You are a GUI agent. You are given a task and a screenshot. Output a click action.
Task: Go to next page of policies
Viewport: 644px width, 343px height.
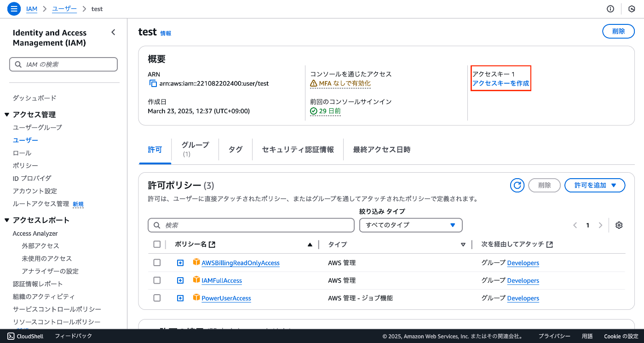[x=600, y=225]
